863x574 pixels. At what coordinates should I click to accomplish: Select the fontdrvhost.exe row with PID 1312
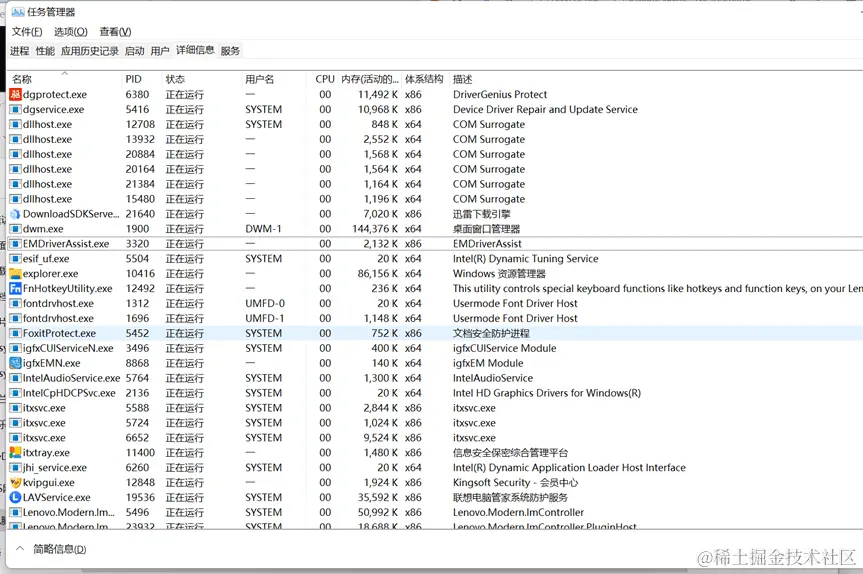click(435, 303)
